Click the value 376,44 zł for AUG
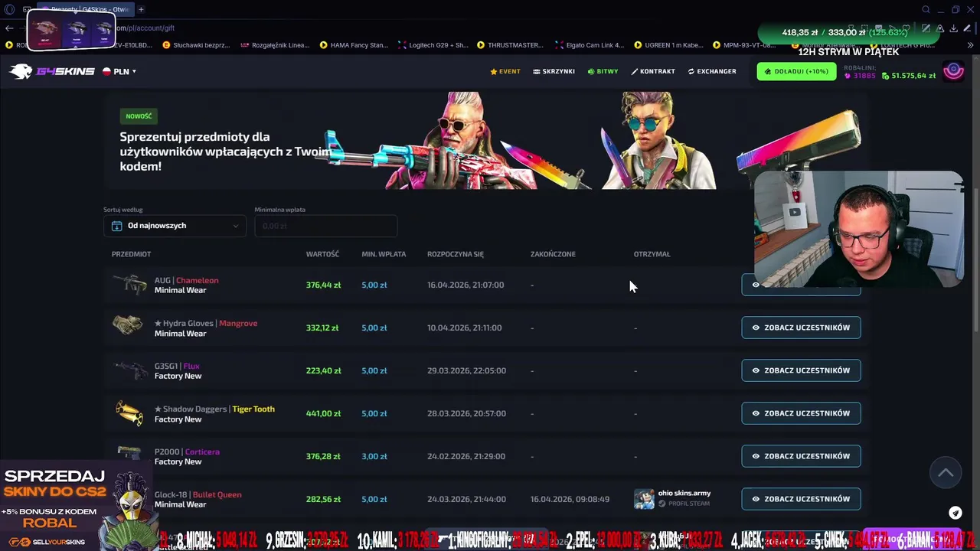Image resolution: width=980 pixels, height=551 pixels. [323, 285]
